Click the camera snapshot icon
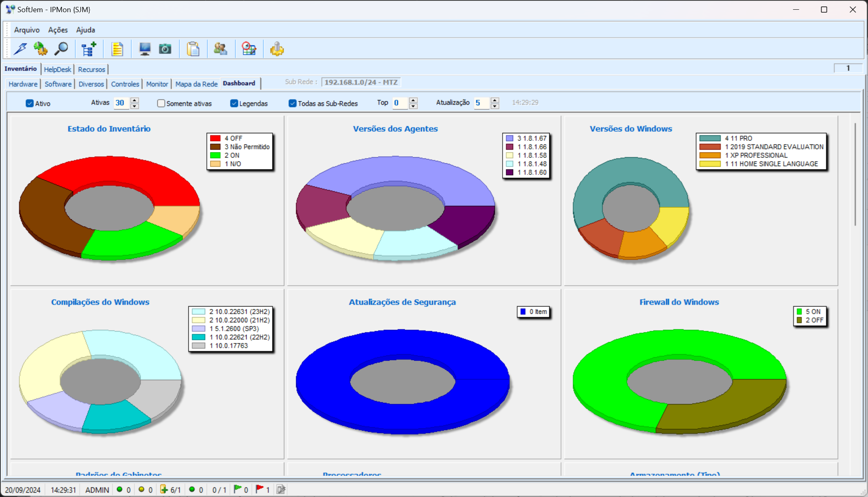 pos(165,49)
